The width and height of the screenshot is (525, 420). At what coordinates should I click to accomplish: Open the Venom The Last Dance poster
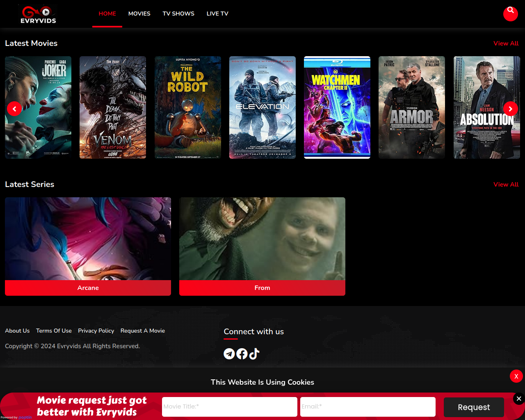click(113, 107)
